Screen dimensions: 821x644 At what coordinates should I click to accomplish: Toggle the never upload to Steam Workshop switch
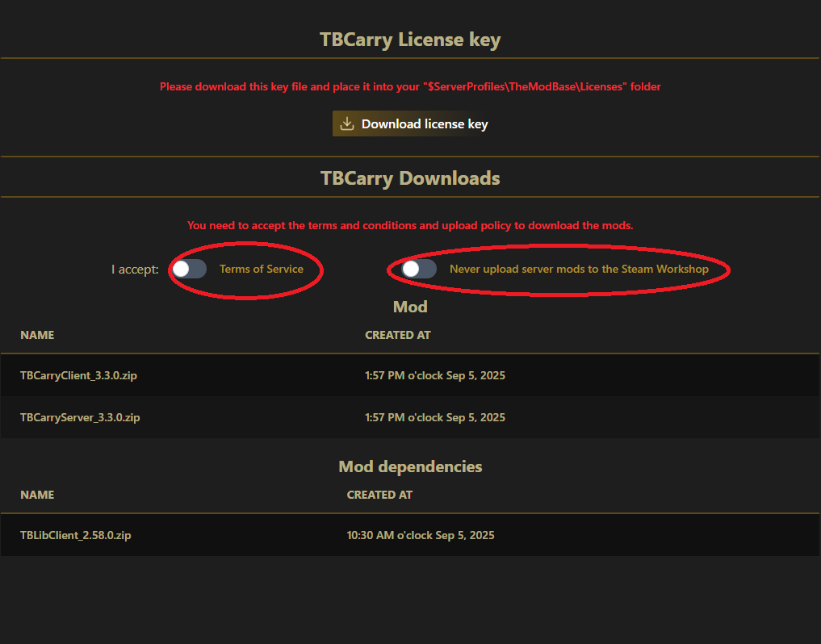coord(419,269)
